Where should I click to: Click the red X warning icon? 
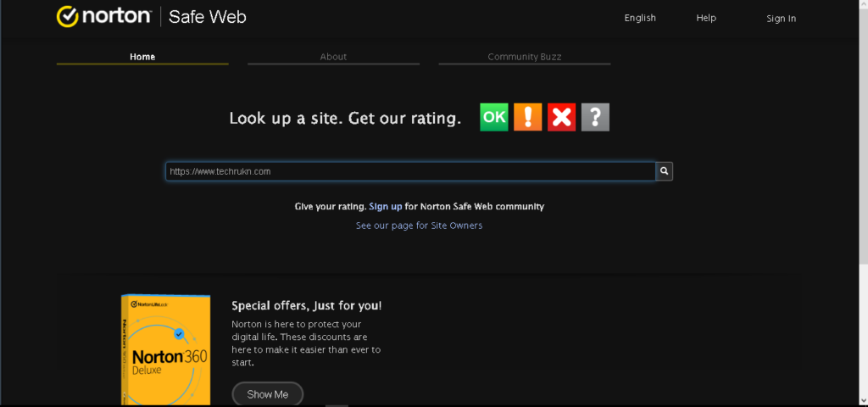click(561, 117)
